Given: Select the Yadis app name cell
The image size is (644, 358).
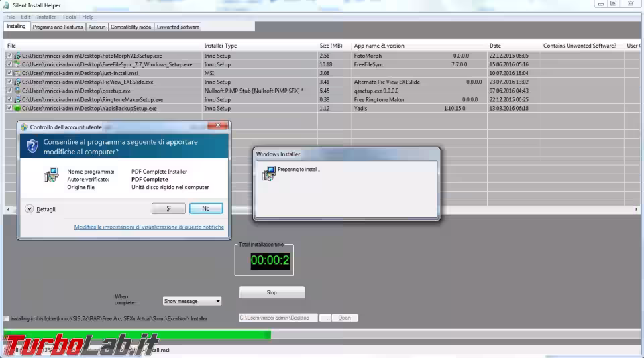Looking at the screenshot, I should pos(360,109).
